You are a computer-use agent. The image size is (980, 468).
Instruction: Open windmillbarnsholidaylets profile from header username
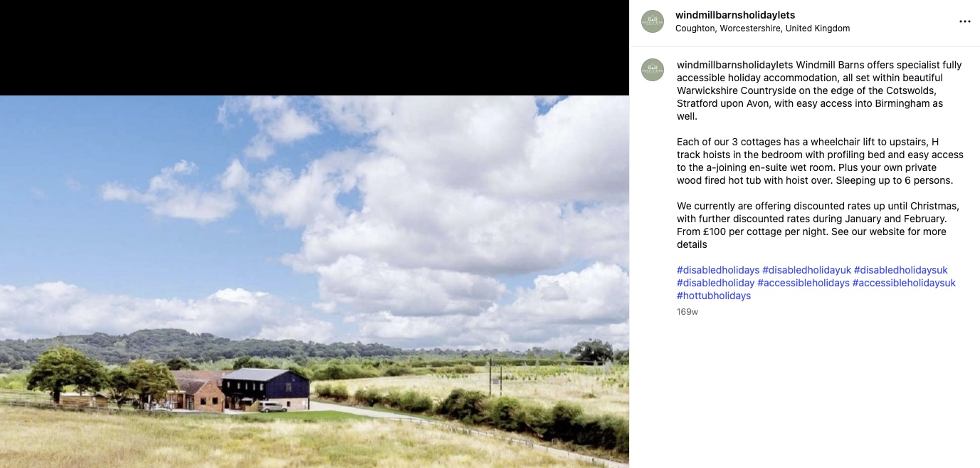(735, 15)
